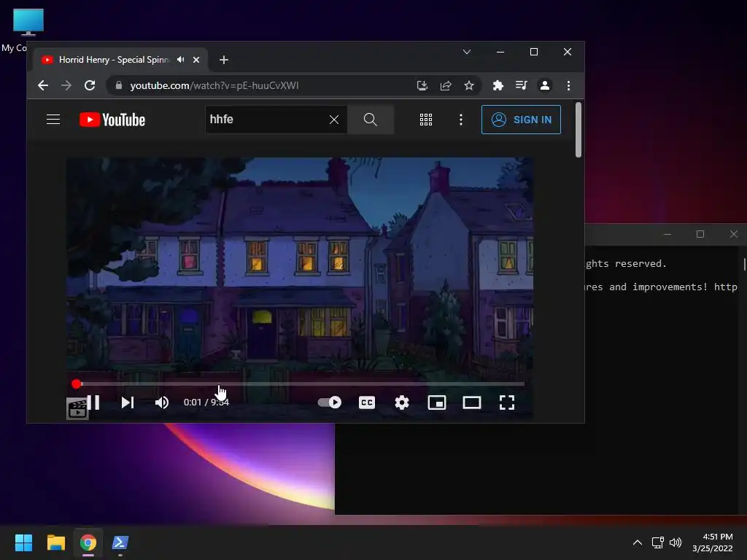Open the clock showing 4:51 PM
This screenshot has width=747, height=560.
(713, 542)
